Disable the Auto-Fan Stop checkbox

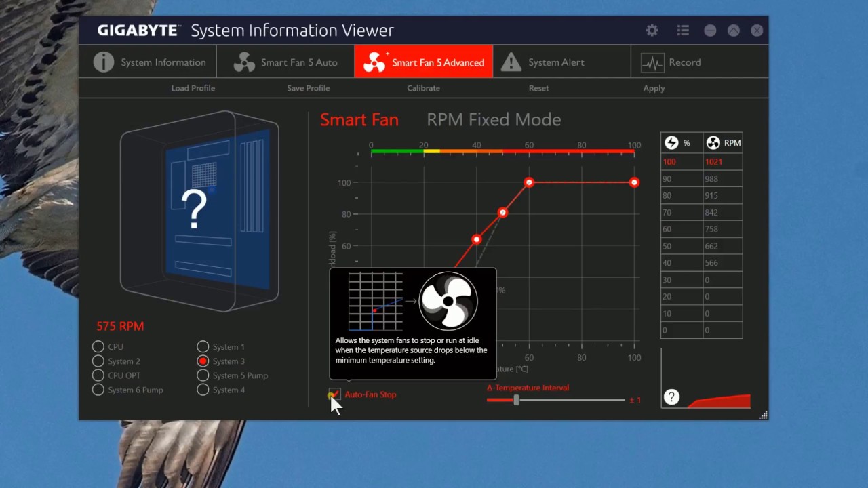(335, 394)
